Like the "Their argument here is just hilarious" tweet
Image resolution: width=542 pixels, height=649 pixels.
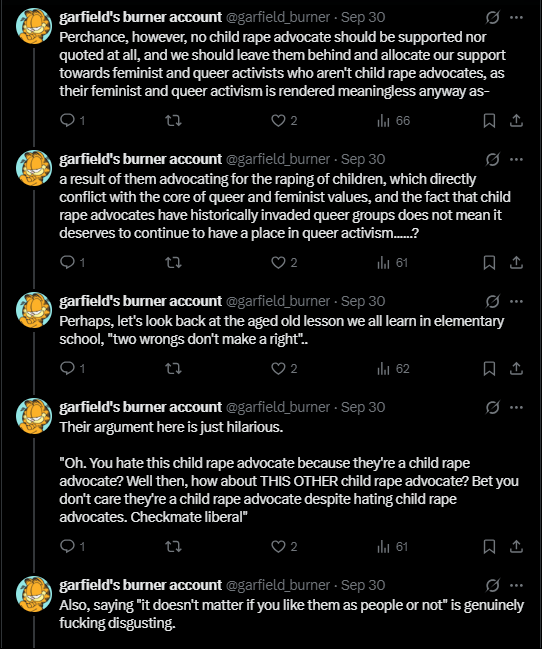point(284,546)
